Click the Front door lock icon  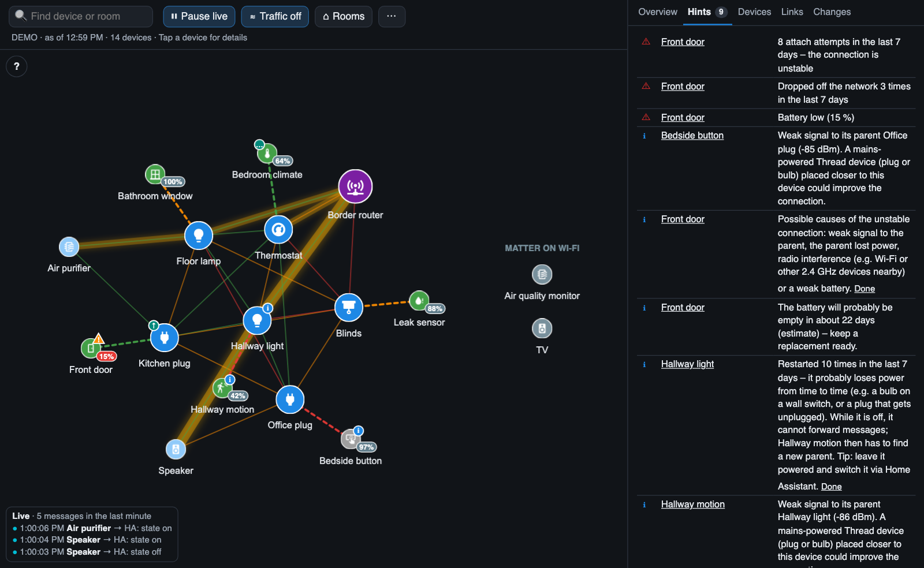click(x=91, y=348)
